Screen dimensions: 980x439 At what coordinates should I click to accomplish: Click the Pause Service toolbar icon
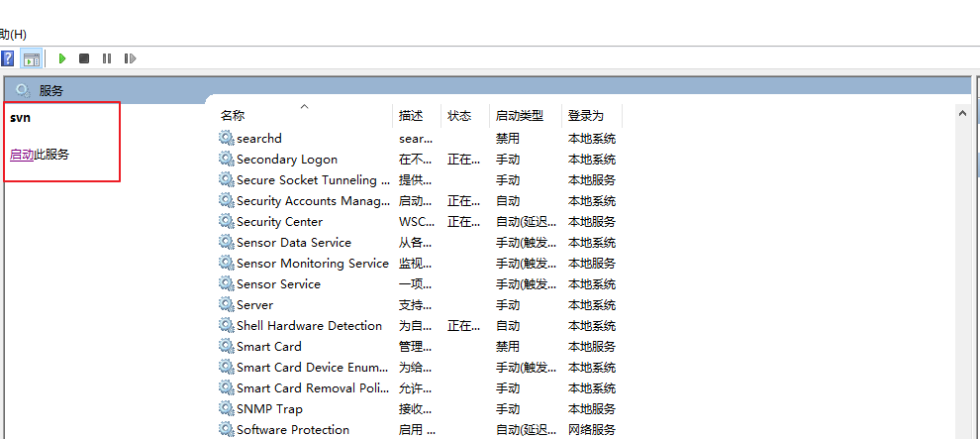pos(107,58)
